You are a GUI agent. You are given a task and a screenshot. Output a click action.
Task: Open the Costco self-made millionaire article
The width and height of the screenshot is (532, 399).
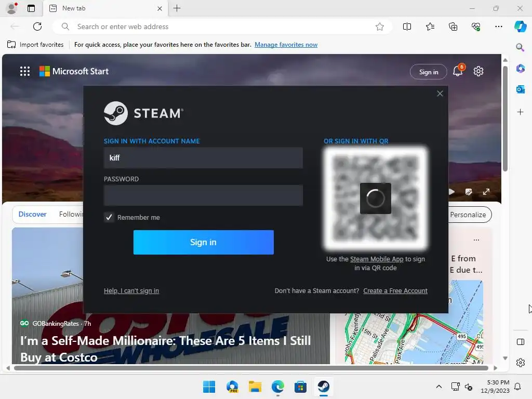click(x=166, y=349)
